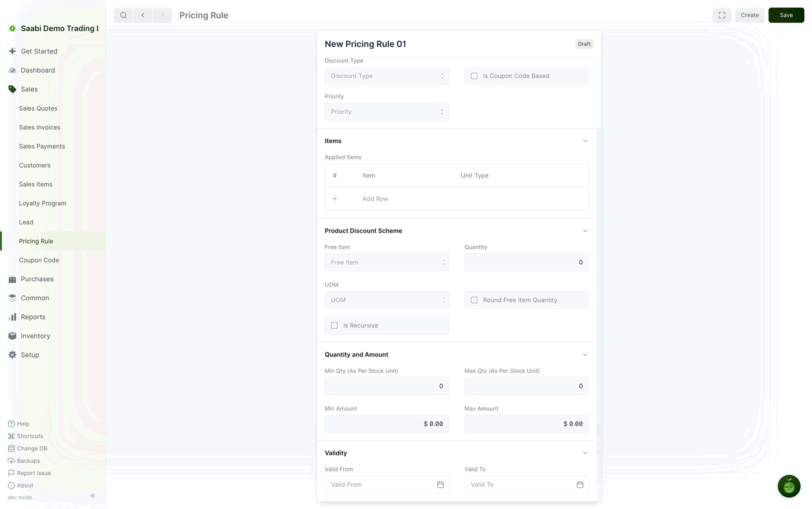This screenshot has width=812, height=509.
Task: Click the Get Started sparkle icon
Action: tap(12, 51)
